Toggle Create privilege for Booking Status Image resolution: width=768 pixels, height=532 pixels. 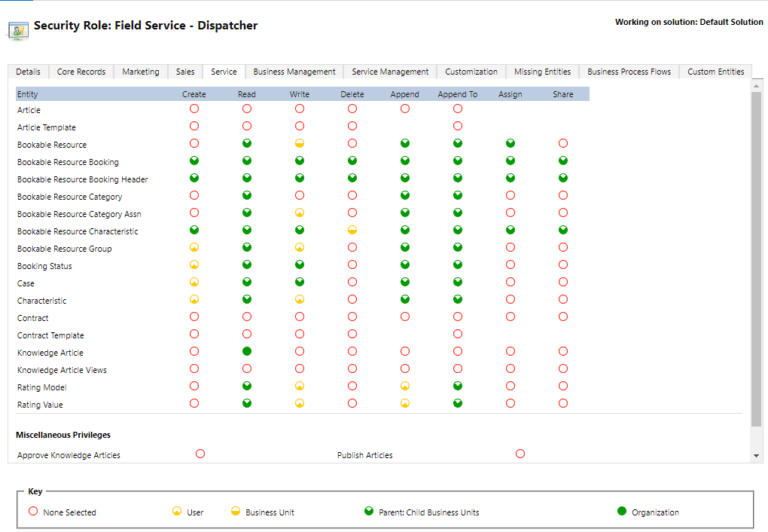pos(194,266)
